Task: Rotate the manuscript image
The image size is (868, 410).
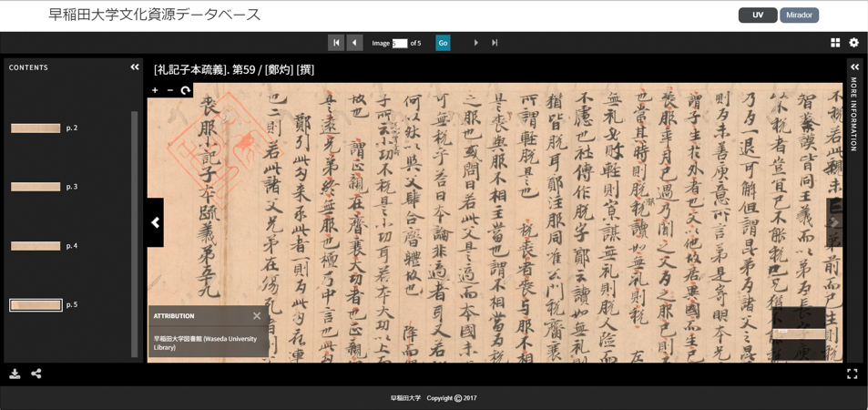Action: (186, 90)
